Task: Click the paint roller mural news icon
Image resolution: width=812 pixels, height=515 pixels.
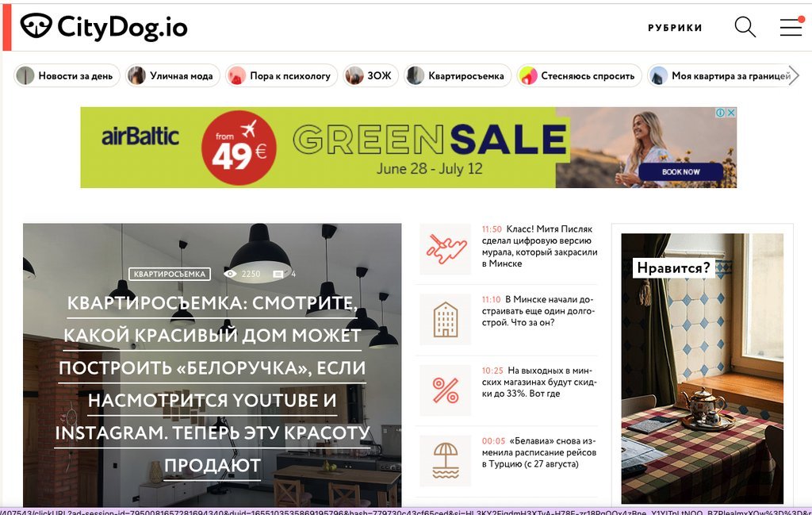Action: point(446,249)
